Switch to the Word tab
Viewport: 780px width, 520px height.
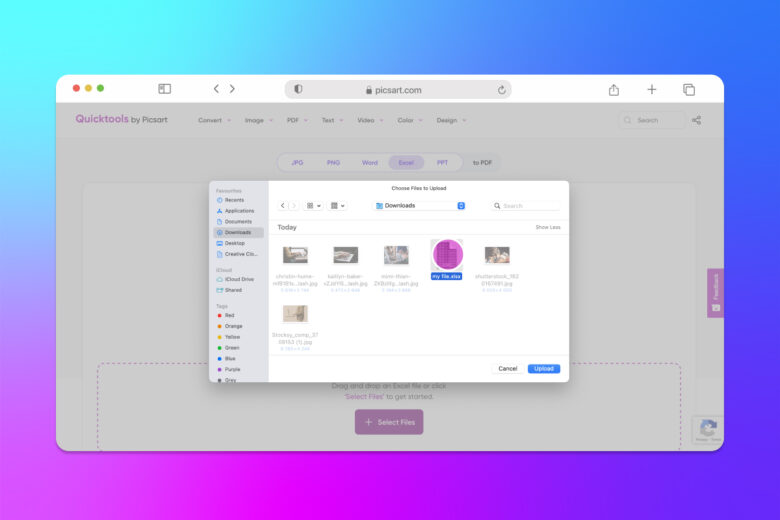[370, 163]
